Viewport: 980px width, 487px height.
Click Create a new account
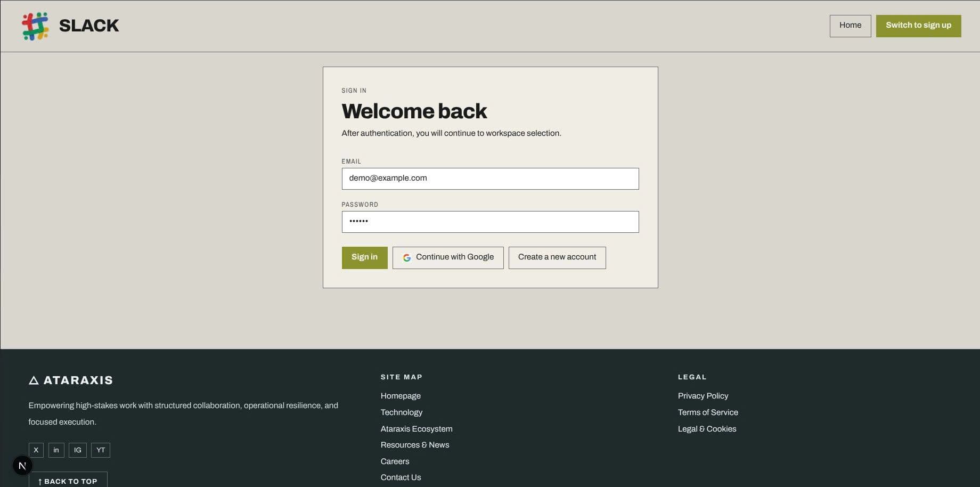(557, 257)
